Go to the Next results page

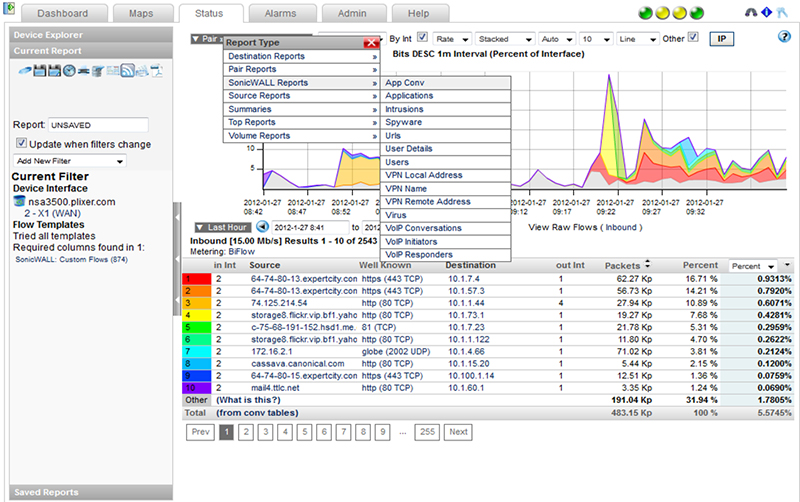pyautogui.click(x=458, y=432)
